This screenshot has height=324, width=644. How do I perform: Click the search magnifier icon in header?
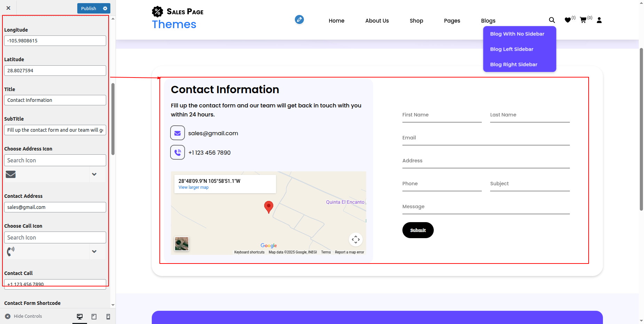coord(552,20)
